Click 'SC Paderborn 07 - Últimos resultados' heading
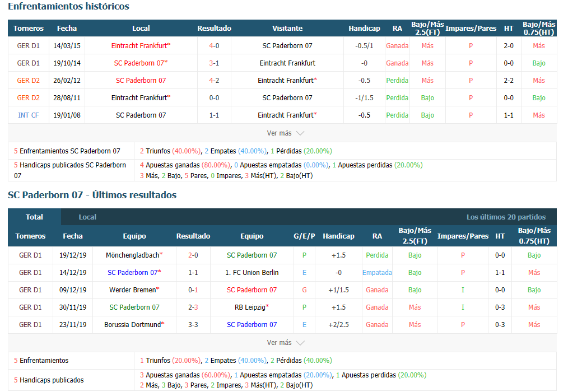The image size is (568, 392). point(92,195)
